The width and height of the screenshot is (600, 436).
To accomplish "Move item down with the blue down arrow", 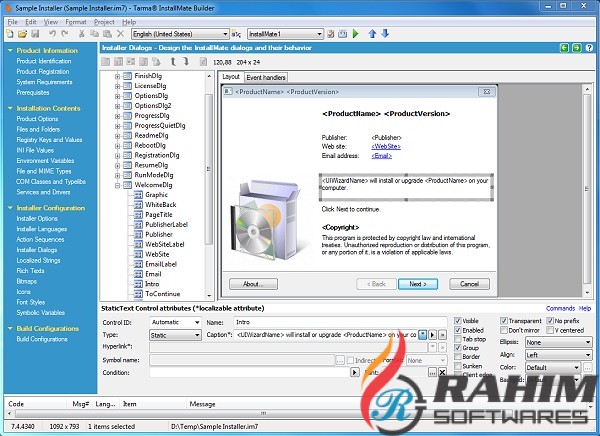I will [x=385, y=34].
